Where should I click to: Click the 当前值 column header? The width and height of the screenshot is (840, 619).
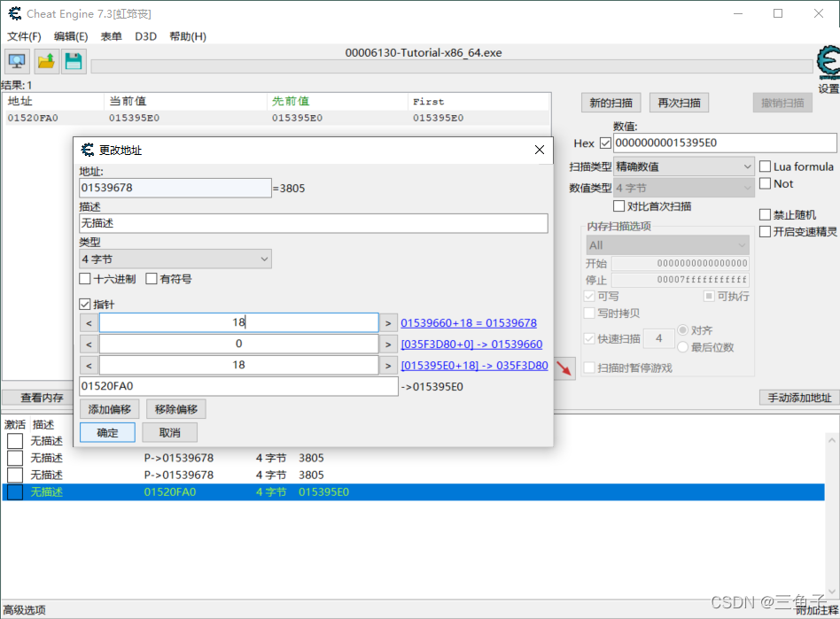[x=185, y=101]
